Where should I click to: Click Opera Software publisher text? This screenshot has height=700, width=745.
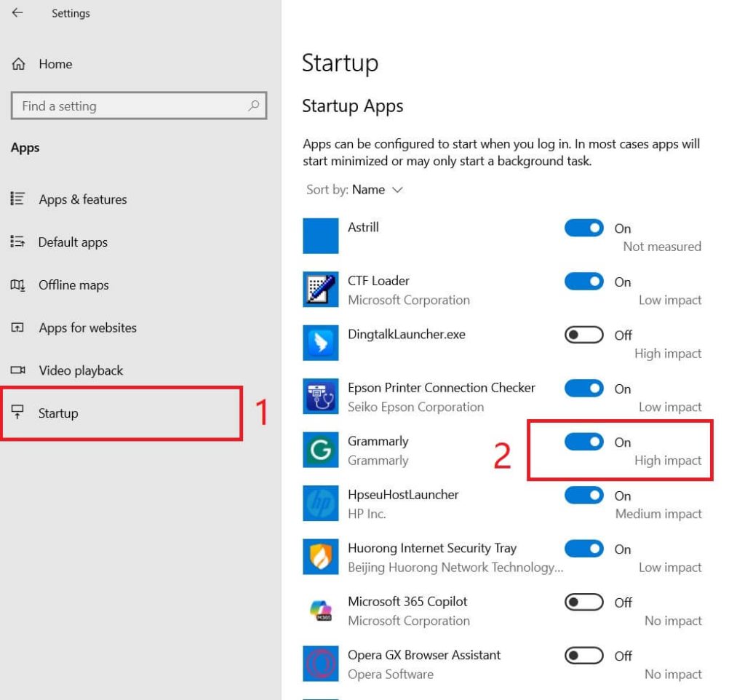pyautogui.click(x=391, y=674)
